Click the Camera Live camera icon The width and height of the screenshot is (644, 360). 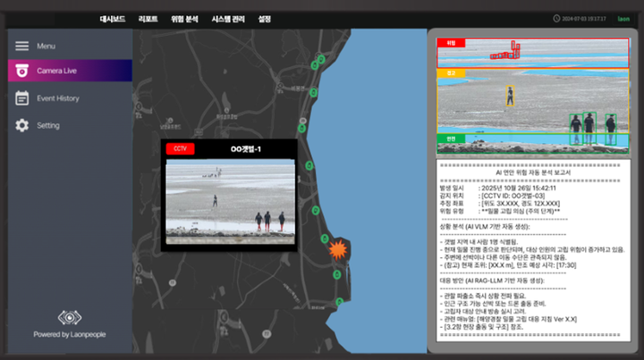[x=21, y=71]
